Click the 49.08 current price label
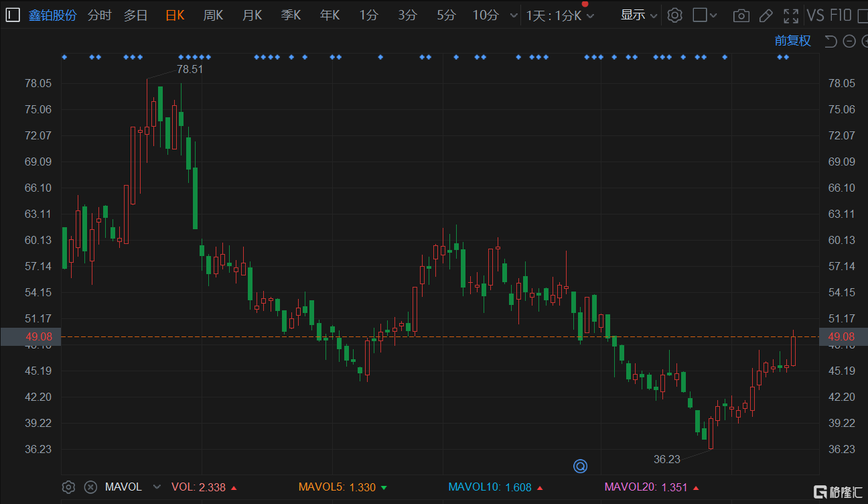Viewport: 868px width, 504px height. point(30,336)
